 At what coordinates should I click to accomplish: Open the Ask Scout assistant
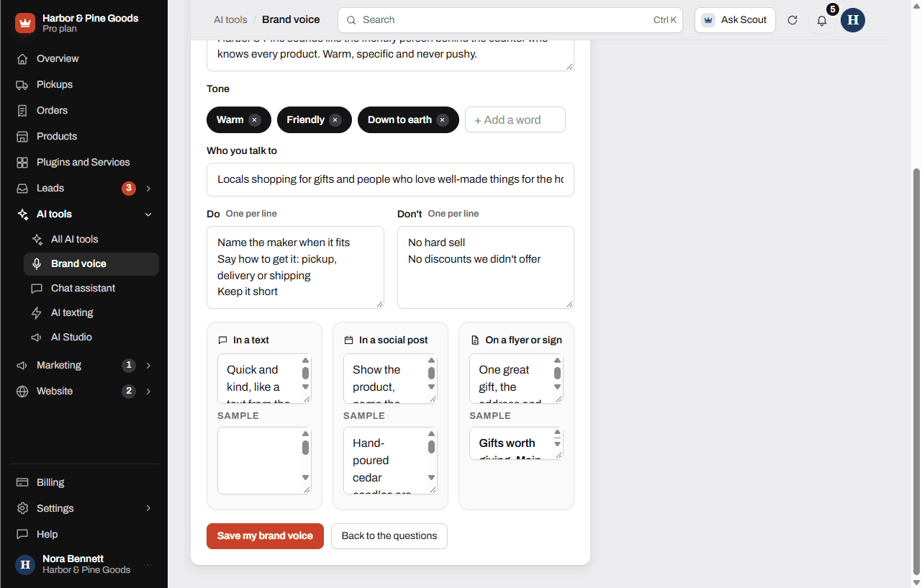coord(735,20)
